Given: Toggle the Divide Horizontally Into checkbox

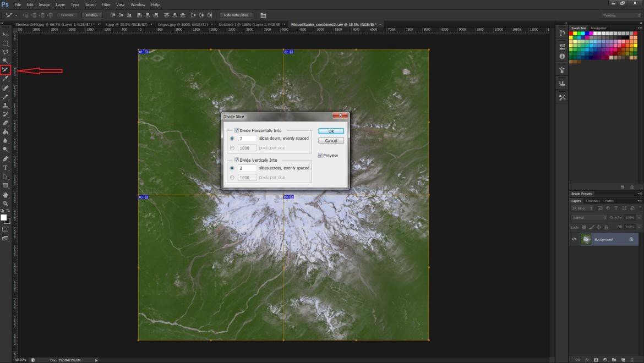Looking at the screenshot, I should (237, 130).
